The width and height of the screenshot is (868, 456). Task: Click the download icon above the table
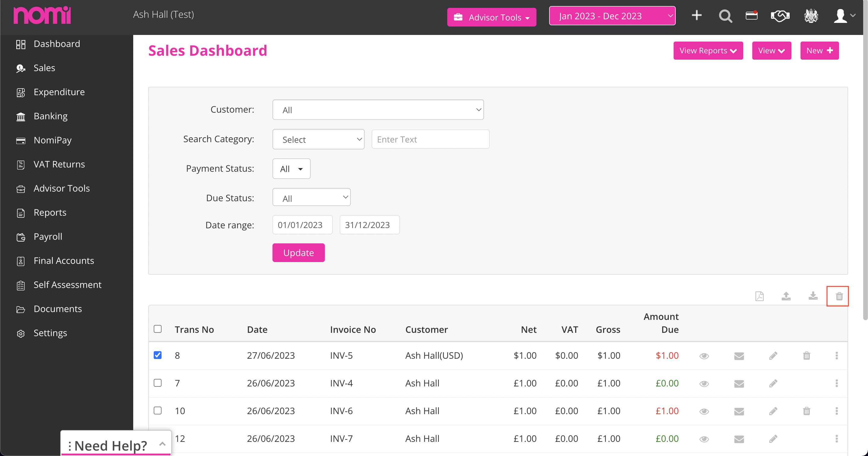tap(813, 296)
